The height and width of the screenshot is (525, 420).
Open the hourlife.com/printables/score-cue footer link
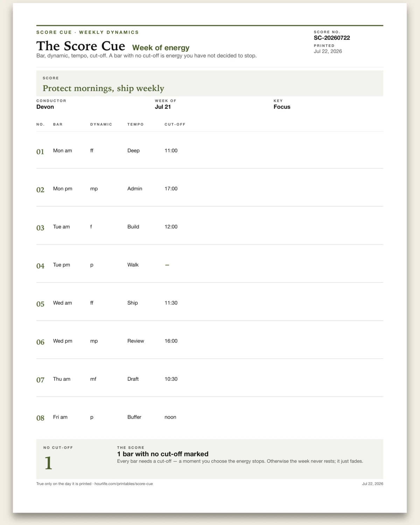[124, 484]
